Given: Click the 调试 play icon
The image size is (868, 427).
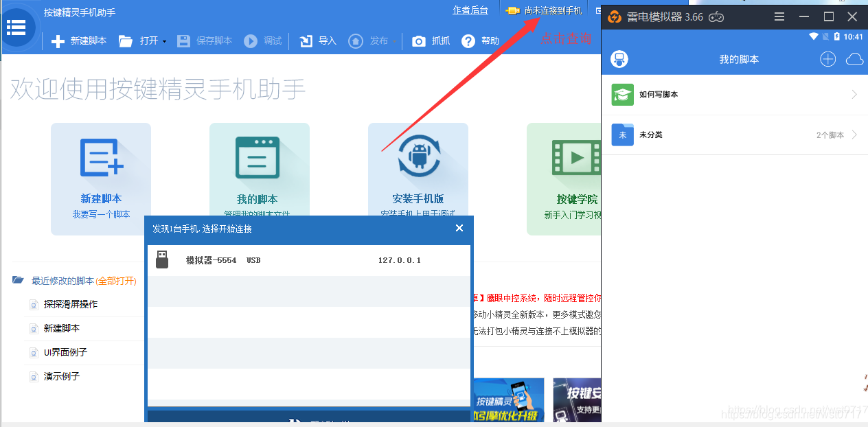Looking at the screenshot, I should 251,41.
